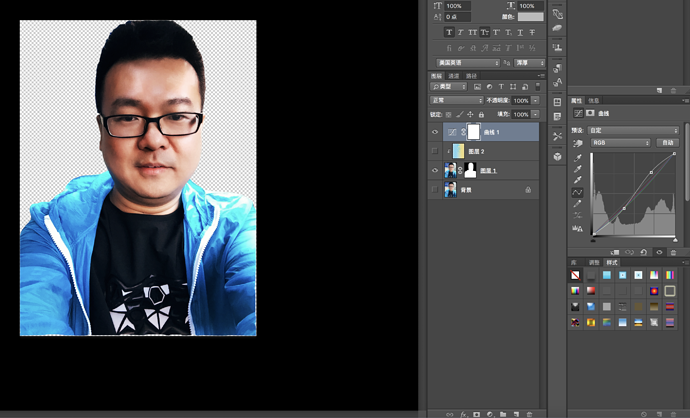Switch to the Channels tab
This screenshot has height=418, width=690.
pyautogui.click(x=454, y=76)
